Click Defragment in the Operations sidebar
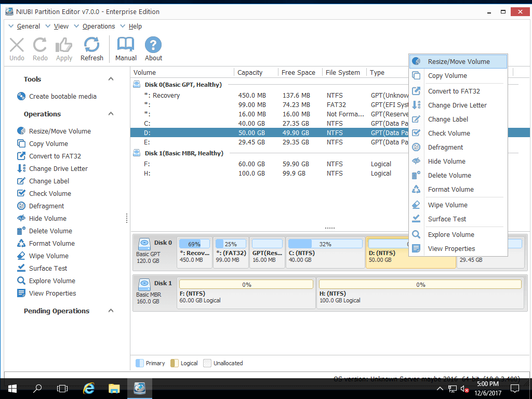Image resolution: width=532 pixels, height=399 pixels. tap(46, 206)
